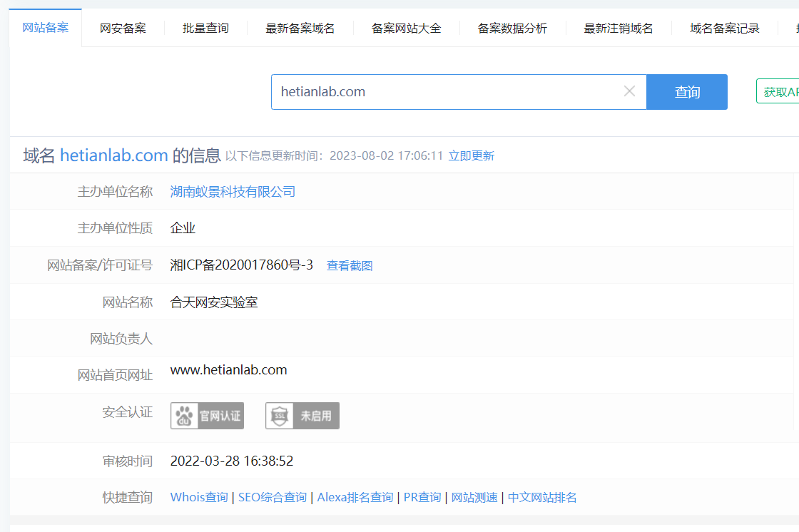
Task: Click the 网站首页网址 row label
Action: 115,375
